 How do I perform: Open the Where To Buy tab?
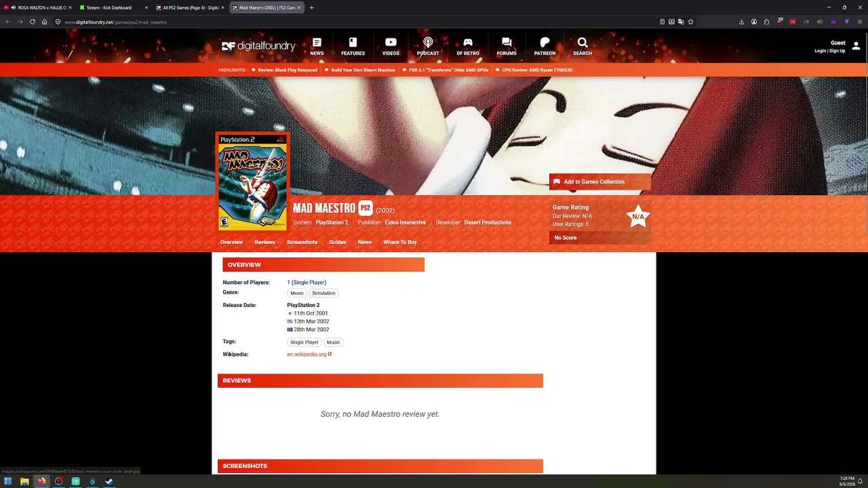(400, 242)
